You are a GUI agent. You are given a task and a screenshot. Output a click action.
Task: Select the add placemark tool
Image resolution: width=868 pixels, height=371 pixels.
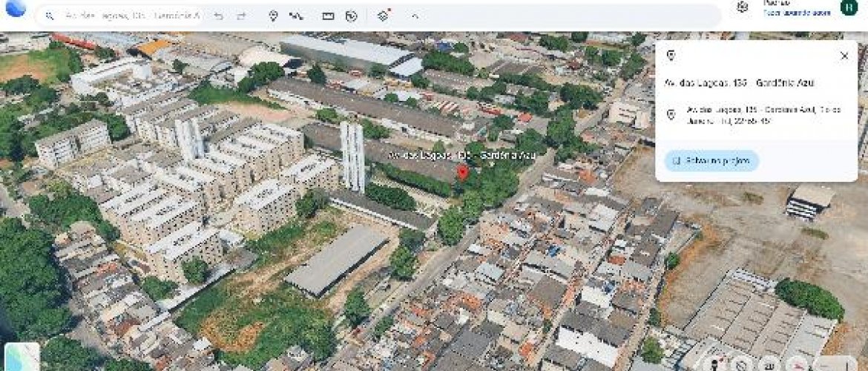pos(273,16)
